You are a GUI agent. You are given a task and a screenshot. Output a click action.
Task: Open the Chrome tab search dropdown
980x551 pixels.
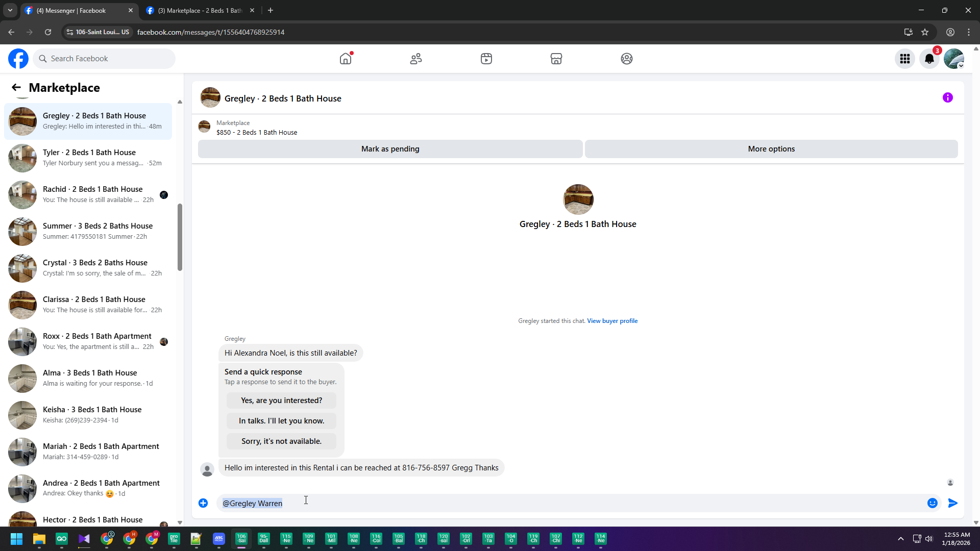tap(10, 10)
